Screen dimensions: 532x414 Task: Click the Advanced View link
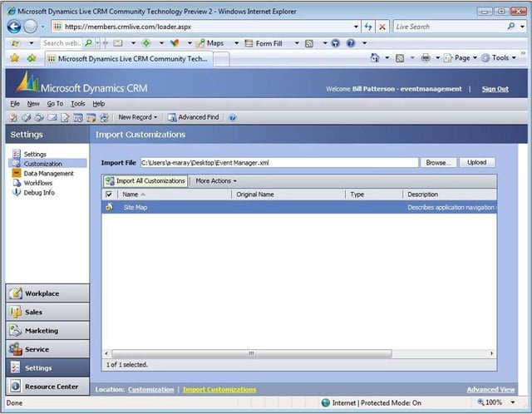[x=490, y=390]
